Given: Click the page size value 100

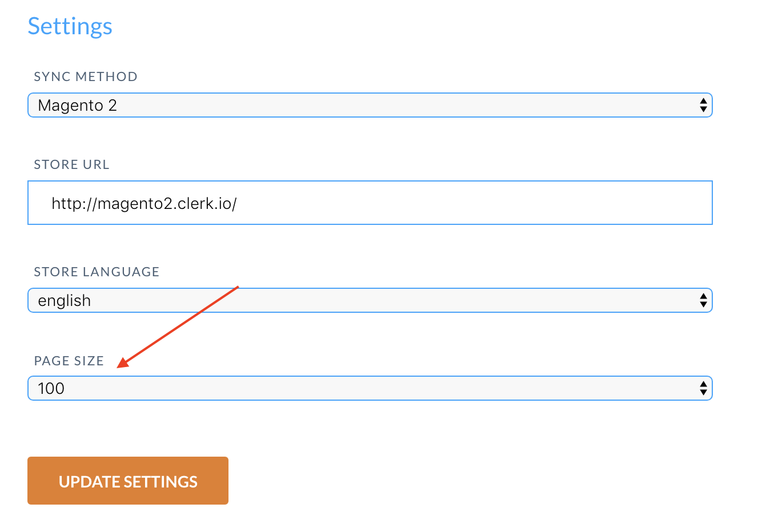Looking at the screenshot, I should tap(51, 389).
